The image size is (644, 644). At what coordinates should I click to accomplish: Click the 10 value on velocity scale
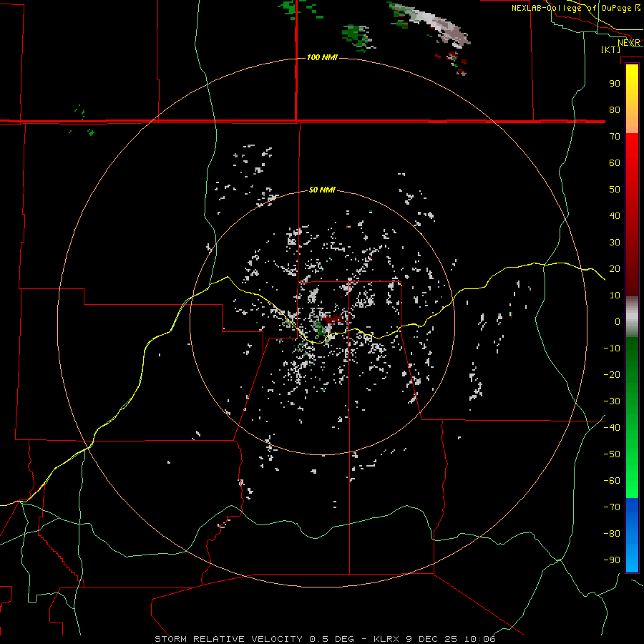pyautogui.click(x=615, y=296)
